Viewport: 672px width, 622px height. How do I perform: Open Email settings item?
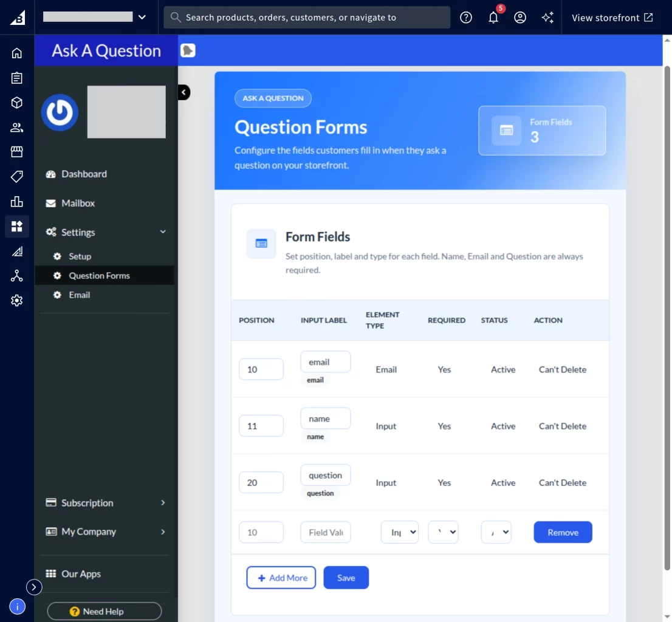(x=79, y=295)
